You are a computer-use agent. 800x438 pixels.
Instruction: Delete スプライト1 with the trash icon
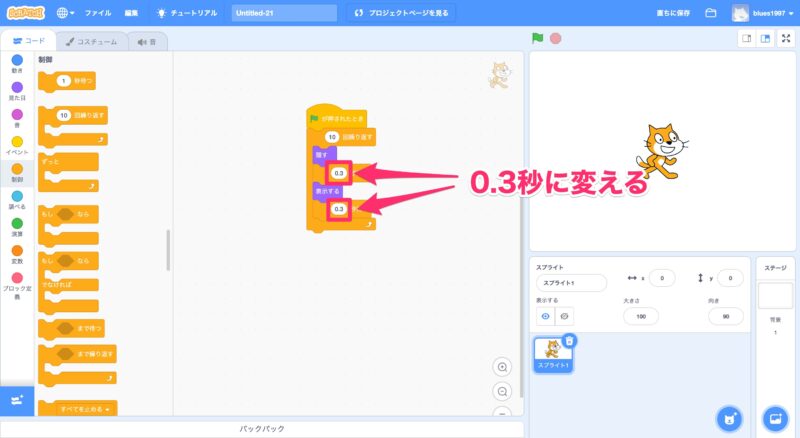click(x=569, y=341)
